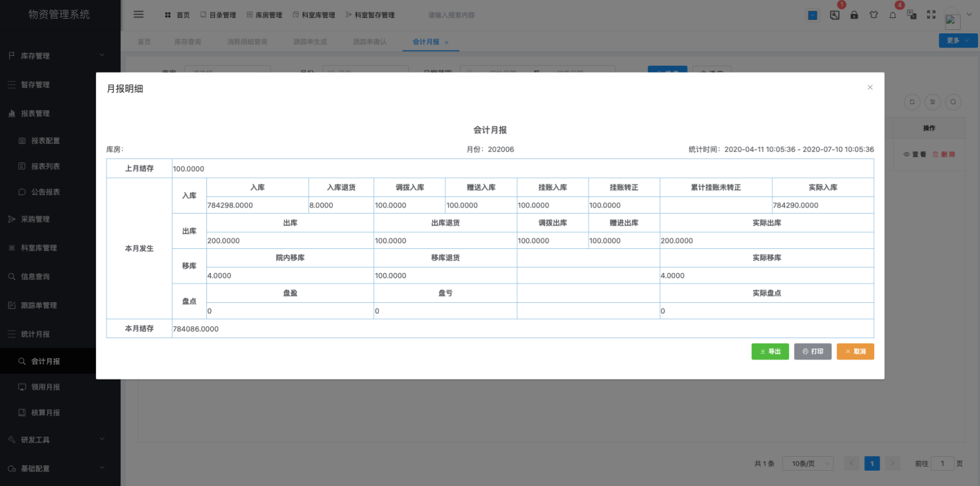Image resolution: width=980 pixels, height=486 pixels.
Task: Click the language translation icon
Action: (x=912, y=15)
